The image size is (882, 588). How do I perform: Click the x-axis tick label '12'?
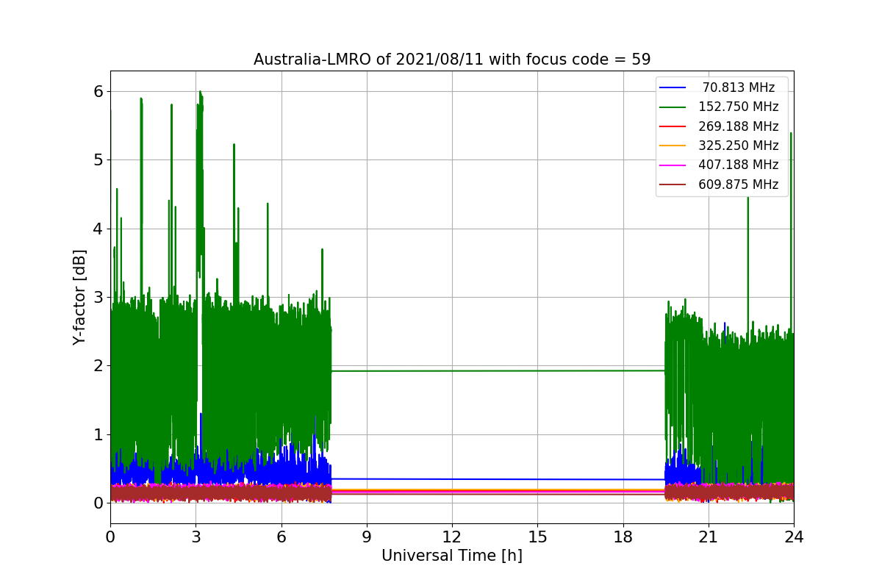click(x=452, y=537)
